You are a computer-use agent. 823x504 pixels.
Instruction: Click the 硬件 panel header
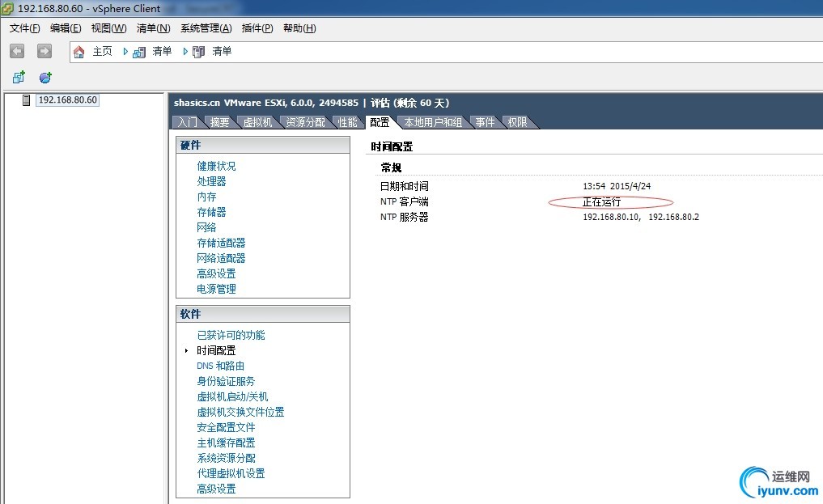(x=263, y=146)
